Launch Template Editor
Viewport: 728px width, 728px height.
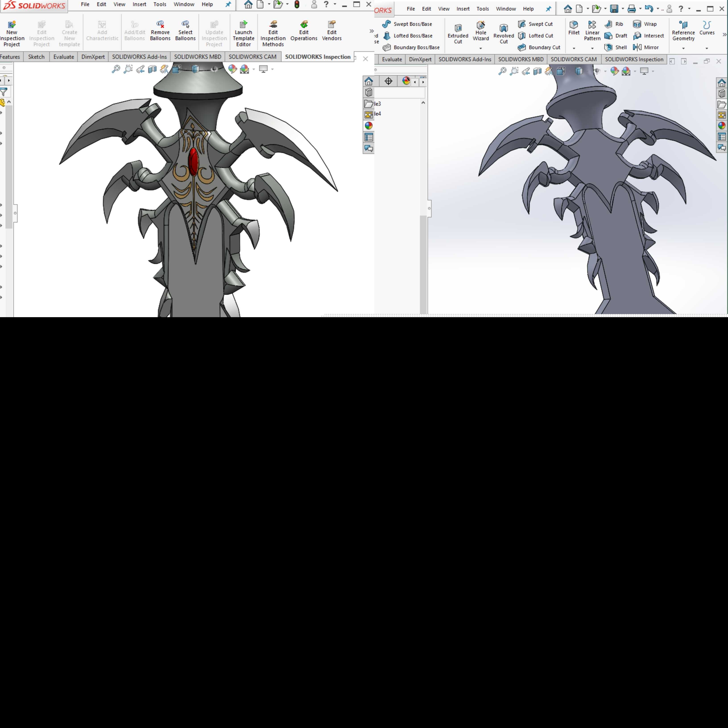click(243, 34)
